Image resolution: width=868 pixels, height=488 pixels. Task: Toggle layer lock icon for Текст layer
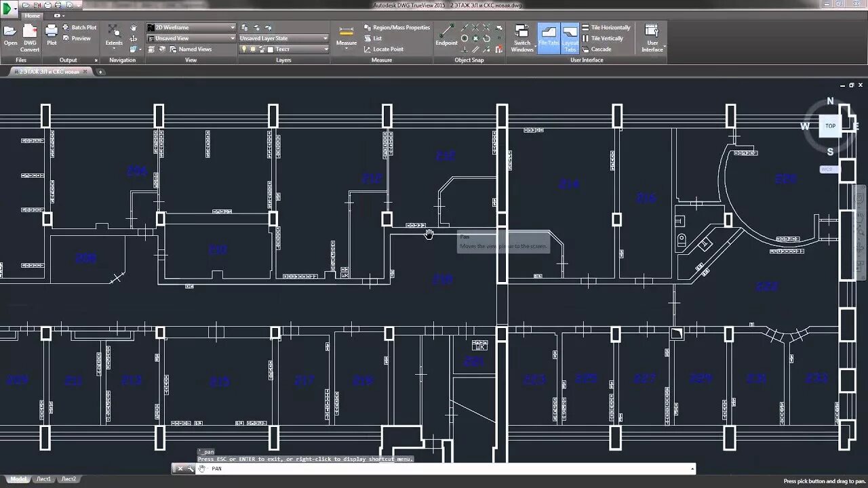[260, 49]
